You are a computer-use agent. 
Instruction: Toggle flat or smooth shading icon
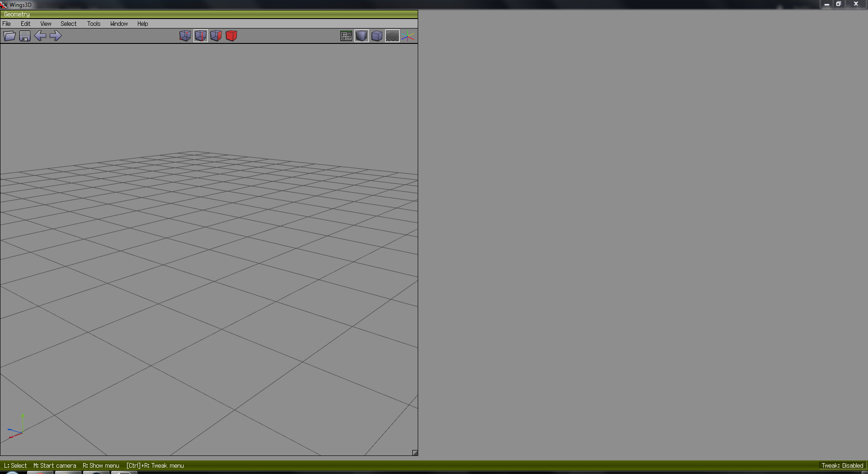click(362, 36)
